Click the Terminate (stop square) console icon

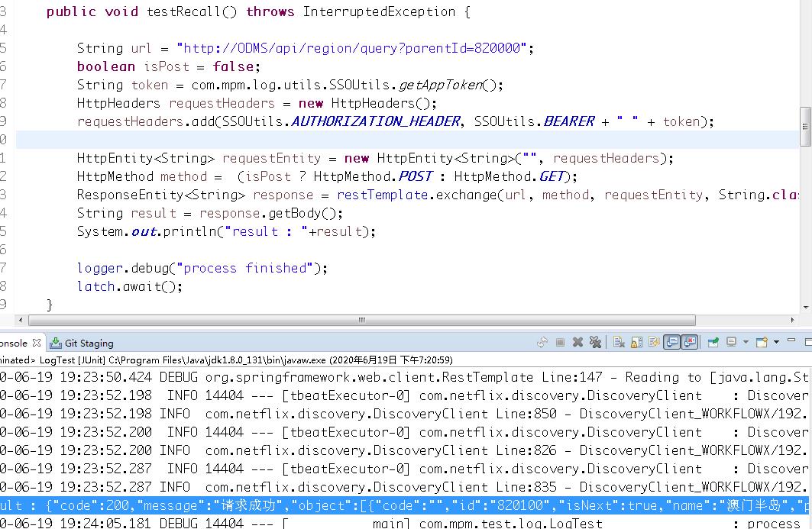pos(560,342)
